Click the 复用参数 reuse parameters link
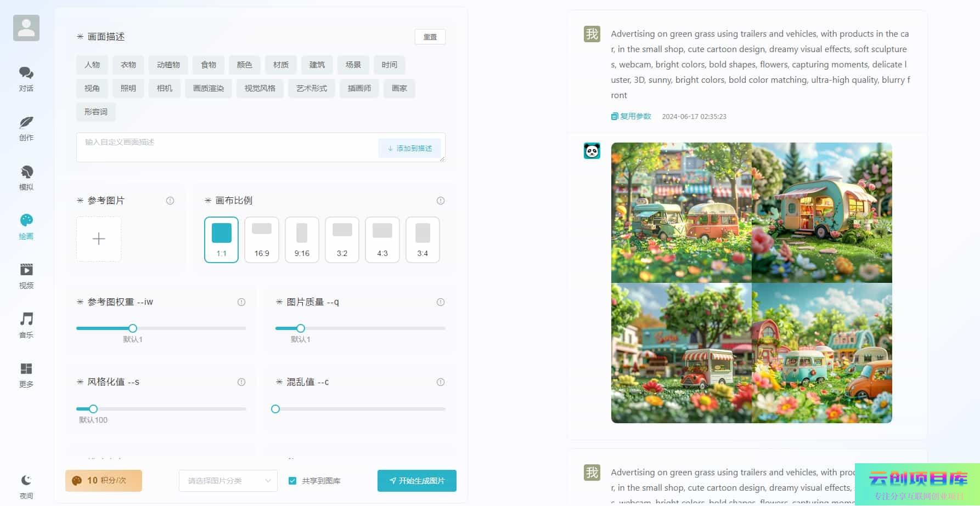Screen dimensions: 980x506 coord(631,116)
